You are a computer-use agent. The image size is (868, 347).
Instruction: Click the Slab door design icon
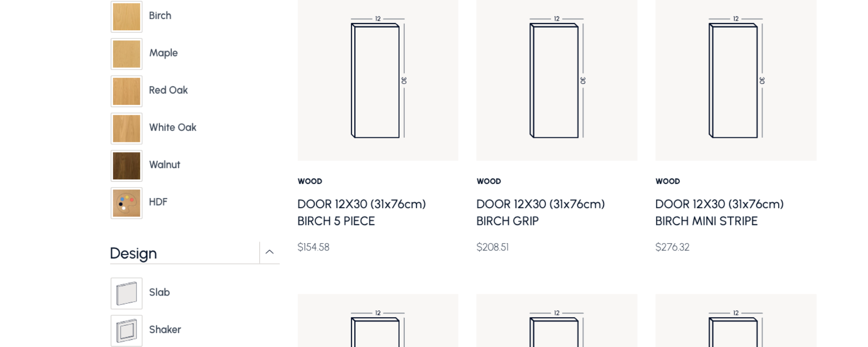(127, 293)
